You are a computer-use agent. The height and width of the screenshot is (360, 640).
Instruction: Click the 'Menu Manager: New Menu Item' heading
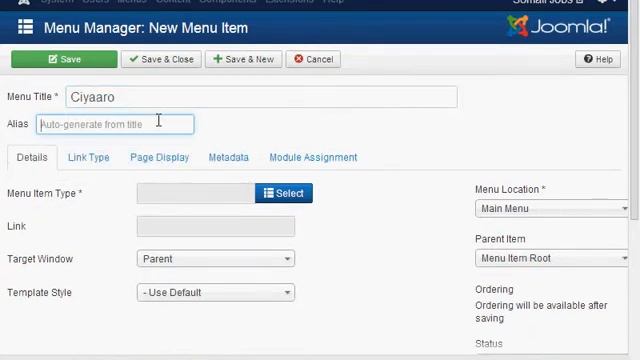[146, 28]
